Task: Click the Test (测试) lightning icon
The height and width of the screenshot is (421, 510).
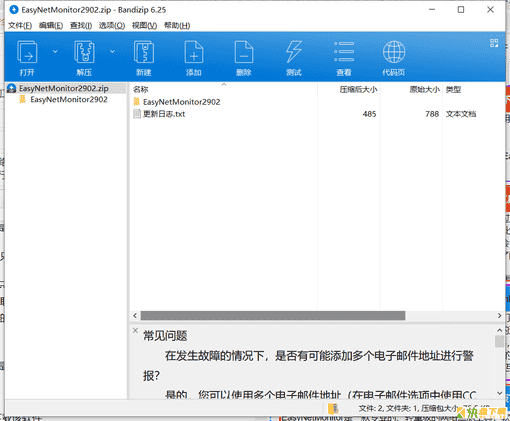Action: [x=294, y=52]
